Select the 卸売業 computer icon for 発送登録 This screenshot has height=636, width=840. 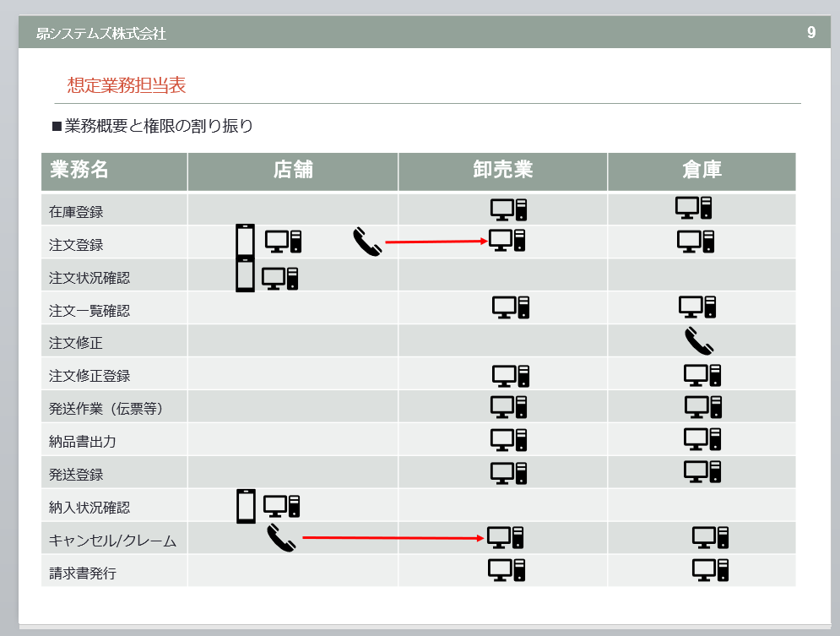[x=509, y=473]
